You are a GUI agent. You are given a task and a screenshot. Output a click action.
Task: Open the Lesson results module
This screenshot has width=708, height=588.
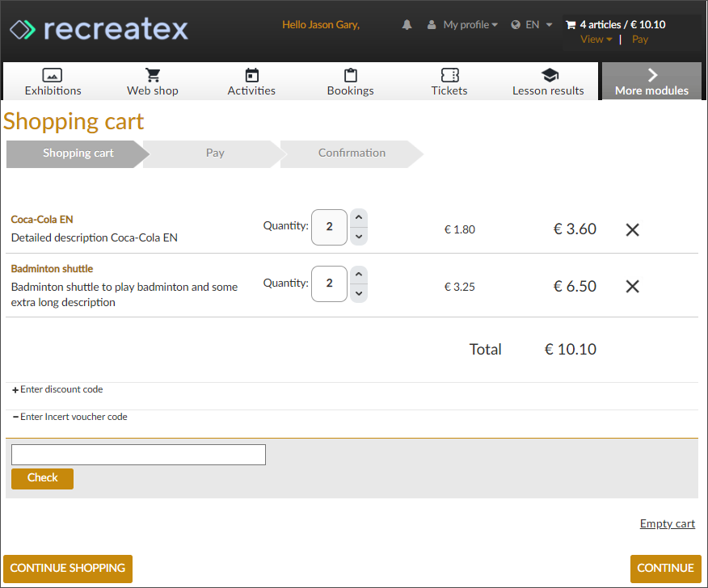click(548, 80)
